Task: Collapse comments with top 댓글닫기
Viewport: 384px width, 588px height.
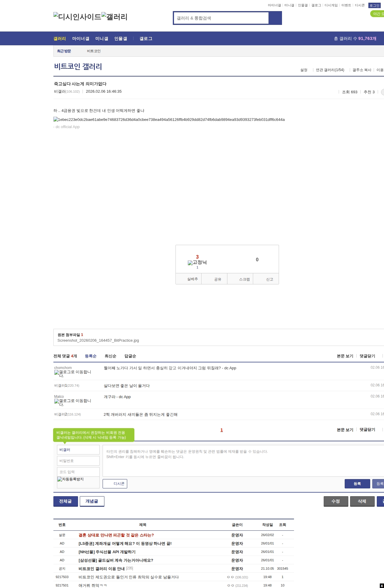Action: point(367,356)
